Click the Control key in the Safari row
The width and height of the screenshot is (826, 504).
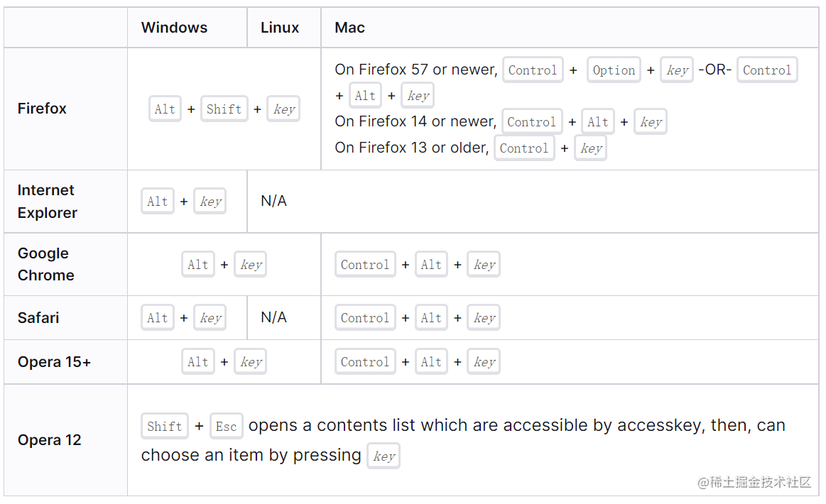pyautogui.click(x=364, y=317)
